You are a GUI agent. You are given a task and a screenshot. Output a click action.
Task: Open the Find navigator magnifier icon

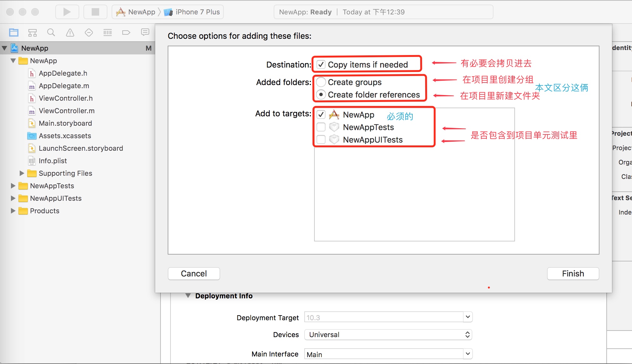click(x=51, y=33)
